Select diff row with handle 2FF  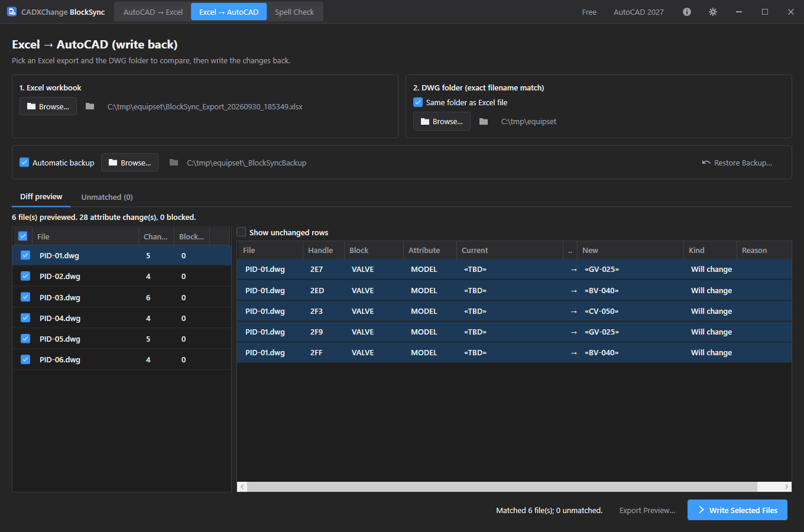pyautogui.click(x=514, y=352)
